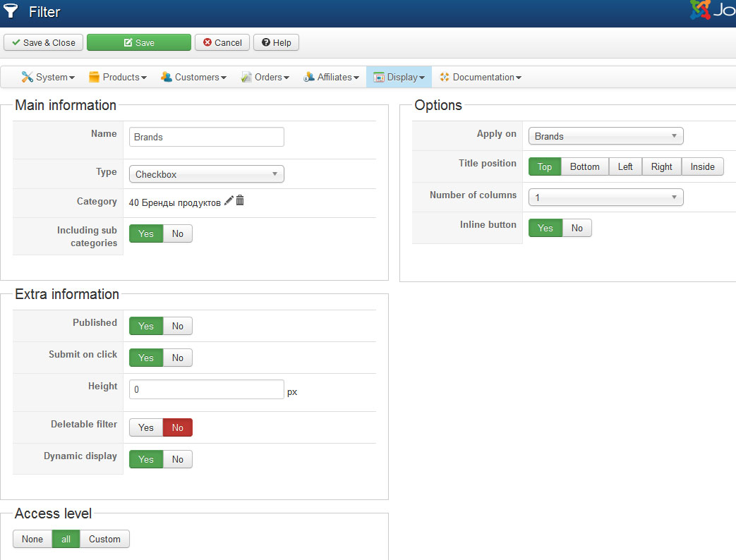The height and width of the screenshot is (560, 736).
Task: Set Inline button to Yes
Action: click(545, 228)
